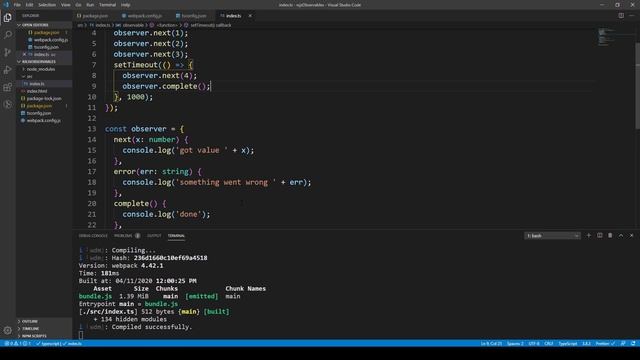Split the terminal panel
Viewport: 640px width, 360px height.
pos(600,236)
